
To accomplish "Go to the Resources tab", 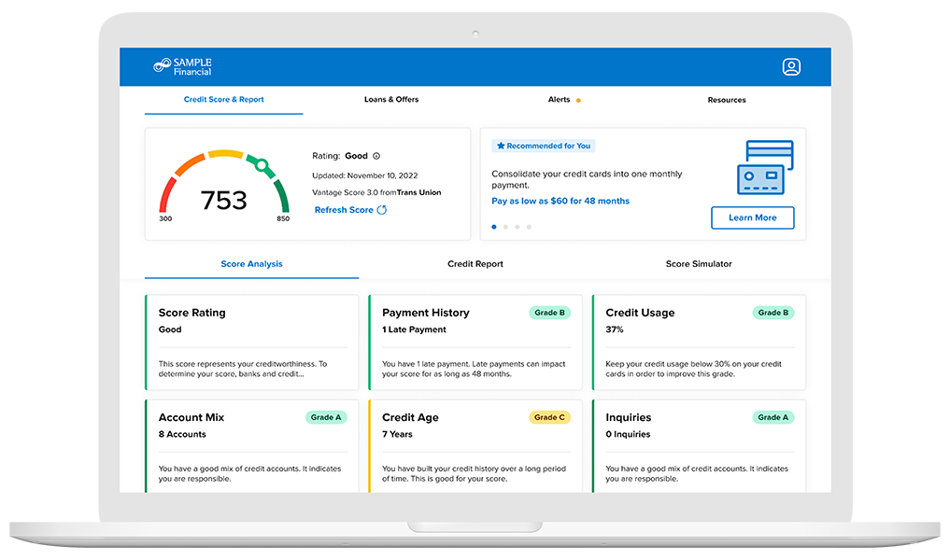I will pos(726,100).
